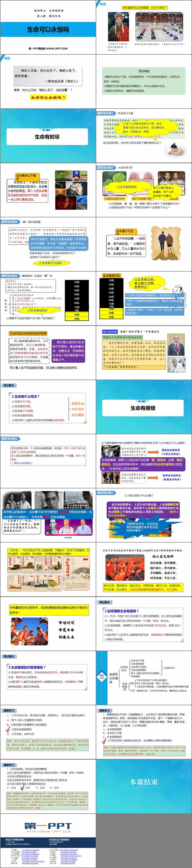
Task: Select the 本课结束 ending slide
Action: [144, 787]
